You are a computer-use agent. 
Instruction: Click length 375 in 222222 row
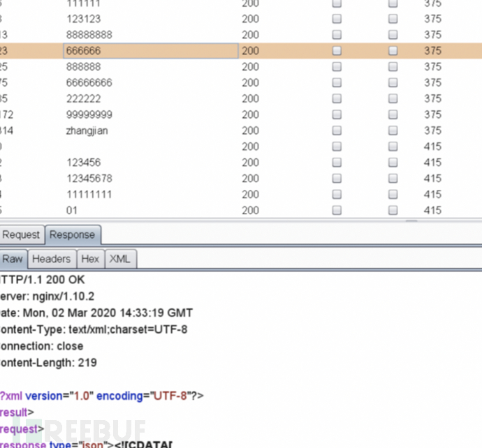[433, 98]
